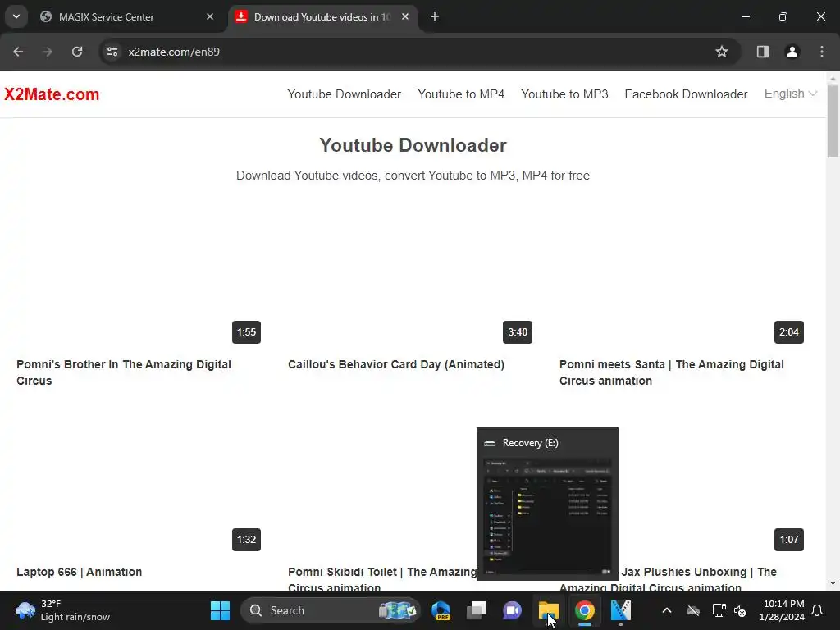Open Pomni meets Santa video title
The height and width of the screenshot is (630, 840).
click(x=671, y=372)
